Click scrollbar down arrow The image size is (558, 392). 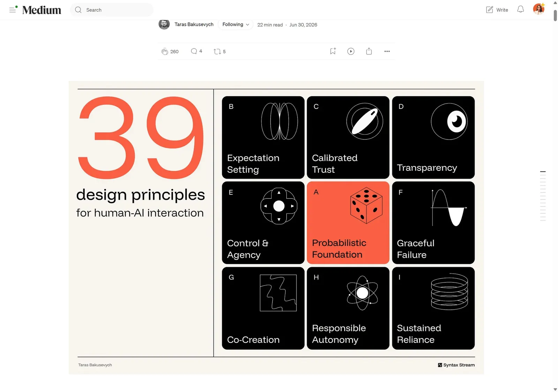click(555, 389)
